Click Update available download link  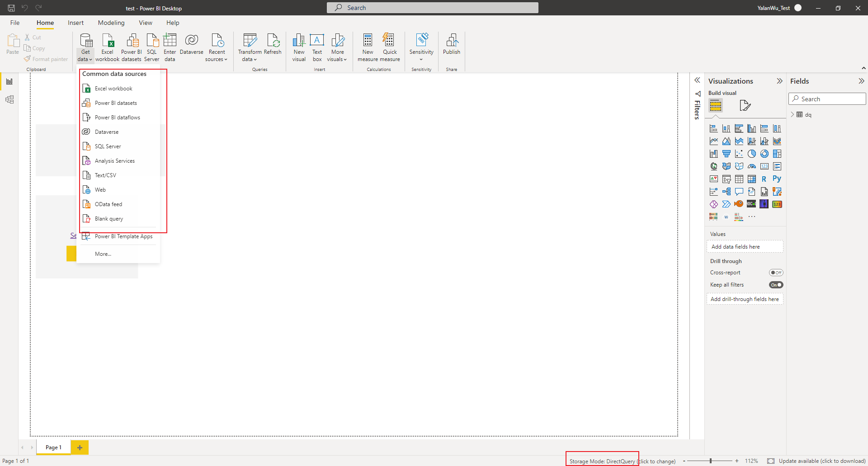[x=822, y=461]
